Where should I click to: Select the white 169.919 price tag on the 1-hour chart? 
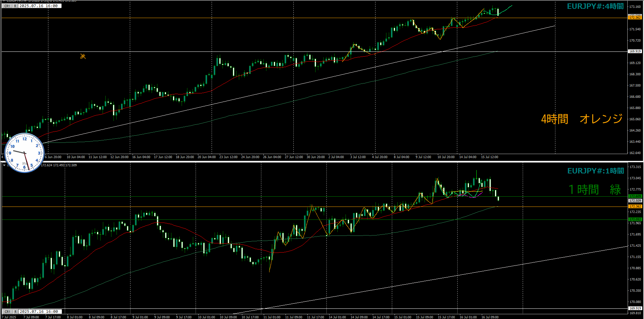click(x=635, y=308)
